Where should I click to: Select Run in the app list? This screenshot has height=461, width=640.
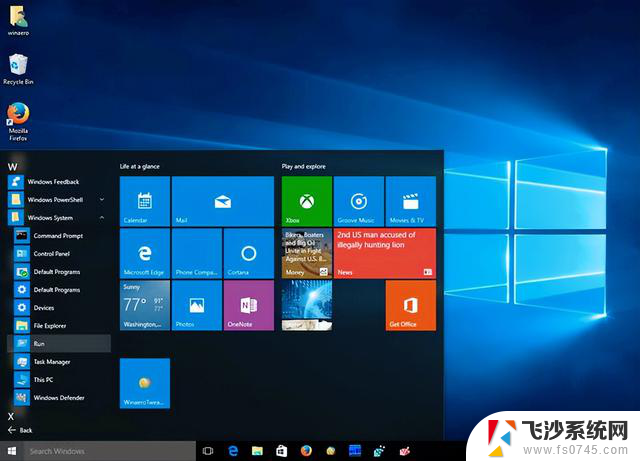(59, 343)
